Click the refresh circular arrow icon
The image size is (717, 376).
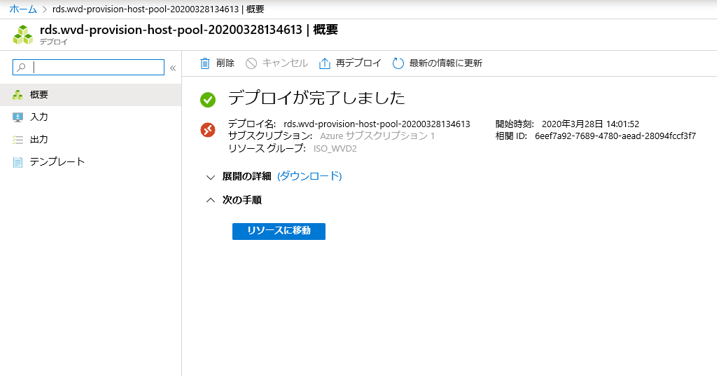coord(398,63)
